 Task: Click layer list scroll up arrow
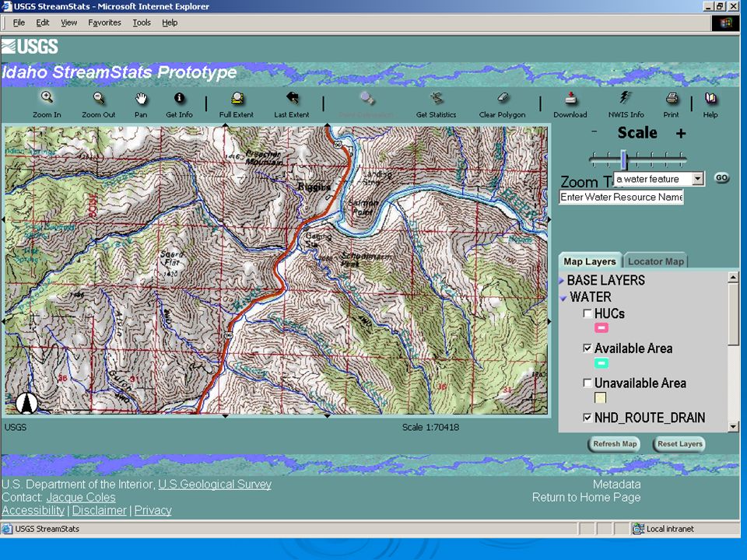coord(733,277)
